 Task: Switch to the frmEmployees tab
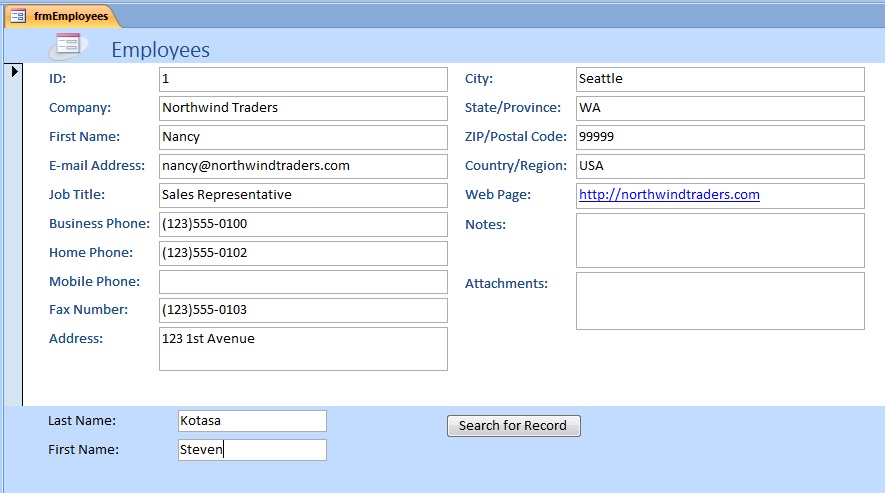(62, 16)
